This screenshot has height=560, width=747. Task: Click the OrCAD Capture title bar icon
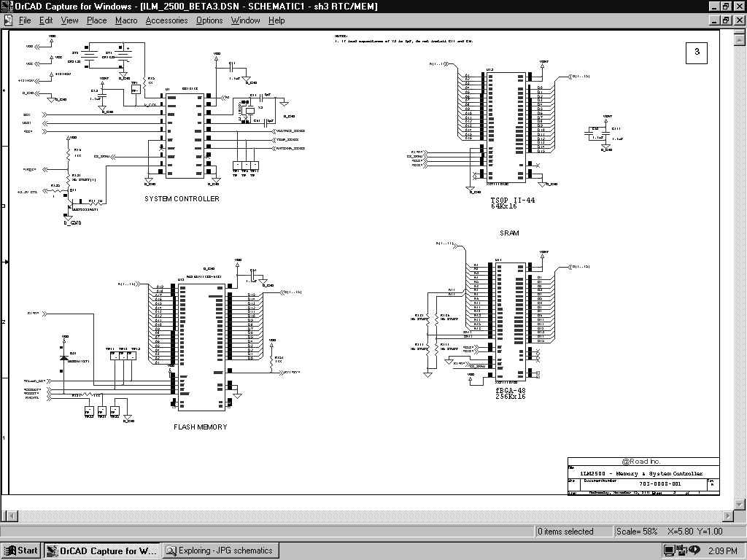(x=7, y=6)
